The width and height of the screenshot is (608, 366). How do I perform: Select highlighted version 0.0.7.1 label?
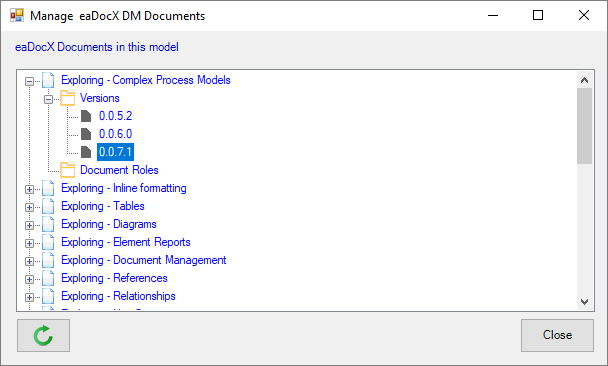[x=116, y=152]
